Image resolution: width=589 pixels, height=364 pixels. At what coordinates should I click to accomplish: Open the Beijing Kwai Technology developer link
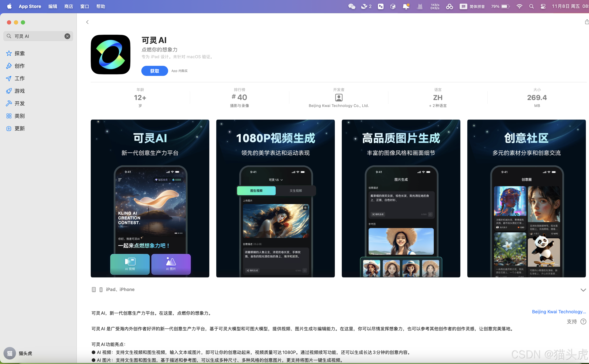pos(559,312)
